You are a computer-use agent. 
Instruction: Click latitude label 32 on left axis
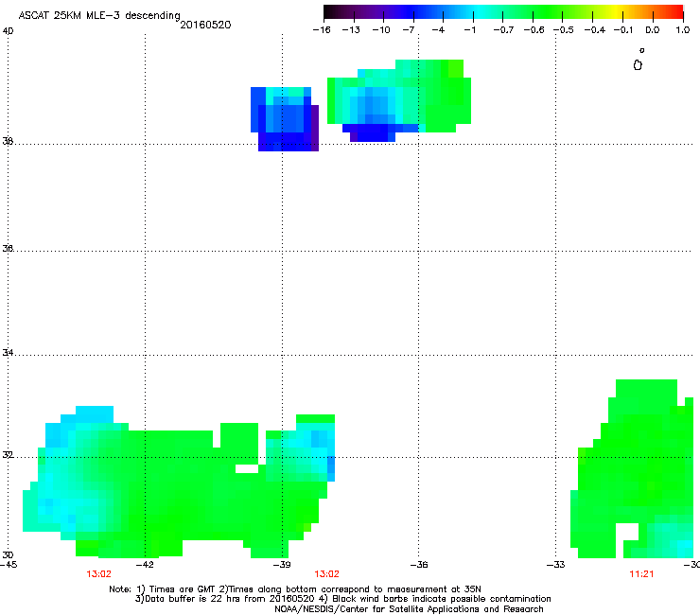[8, 455]
